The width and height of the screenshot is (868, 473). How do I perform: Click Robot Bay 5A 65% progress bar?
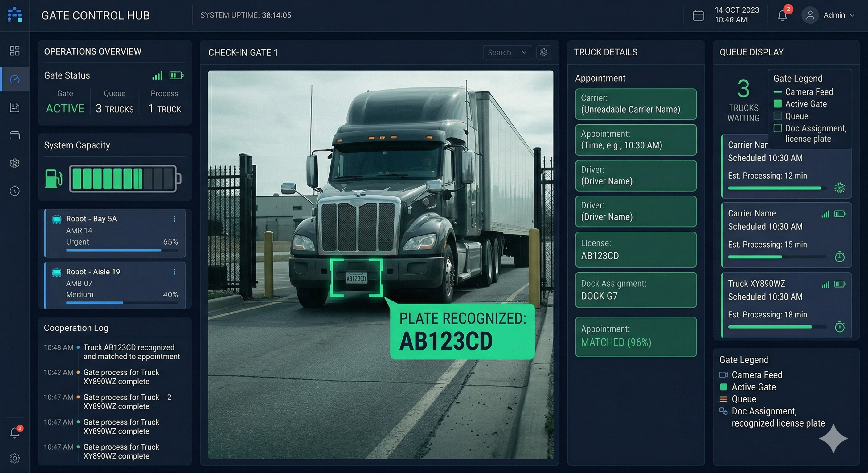click(x=122, y=250)
